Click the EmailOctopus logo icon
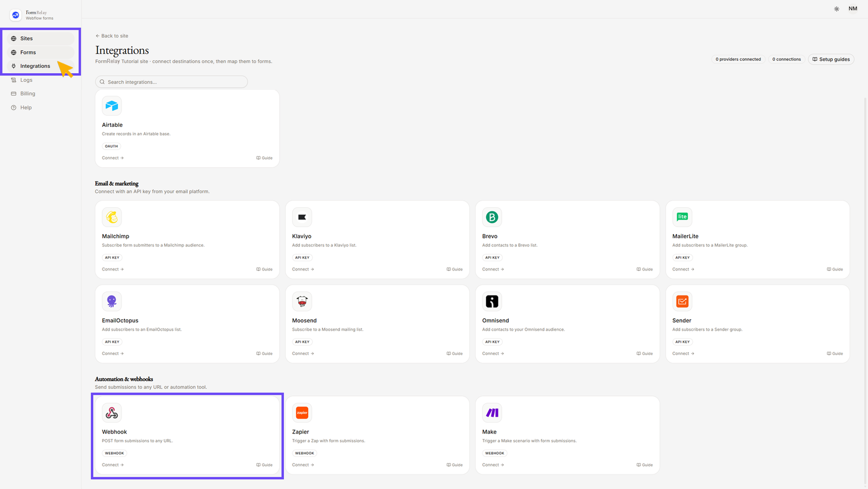868x489 pixels. [x=112, y=301]
